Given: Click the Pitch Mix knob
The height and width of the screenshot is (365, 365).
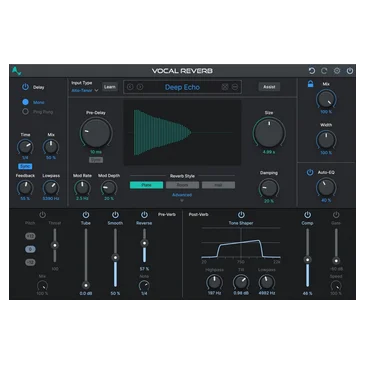Looking at the screenshot, I should click(42, 286).
